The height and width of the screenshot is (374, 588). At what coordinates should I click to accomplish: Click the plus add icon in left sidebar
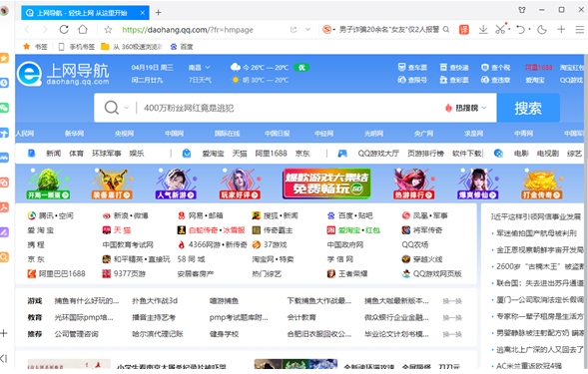pos(4,333)
